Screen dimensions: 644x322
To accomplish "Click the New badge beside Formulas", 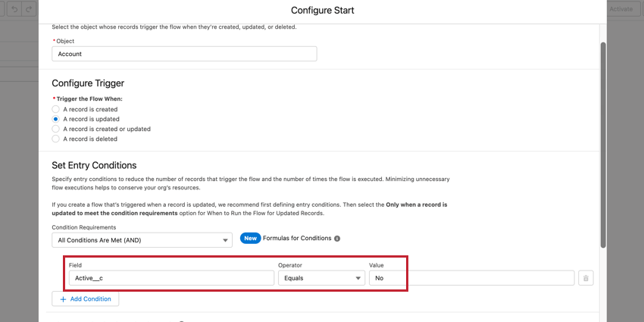I will (x=251, y=239).
